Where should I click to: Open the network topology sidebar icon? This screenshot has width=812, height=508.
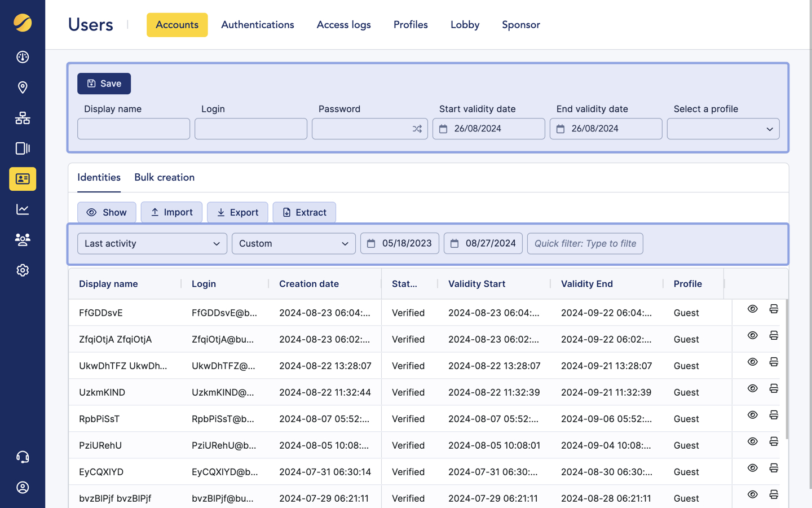tap(23, 118)
